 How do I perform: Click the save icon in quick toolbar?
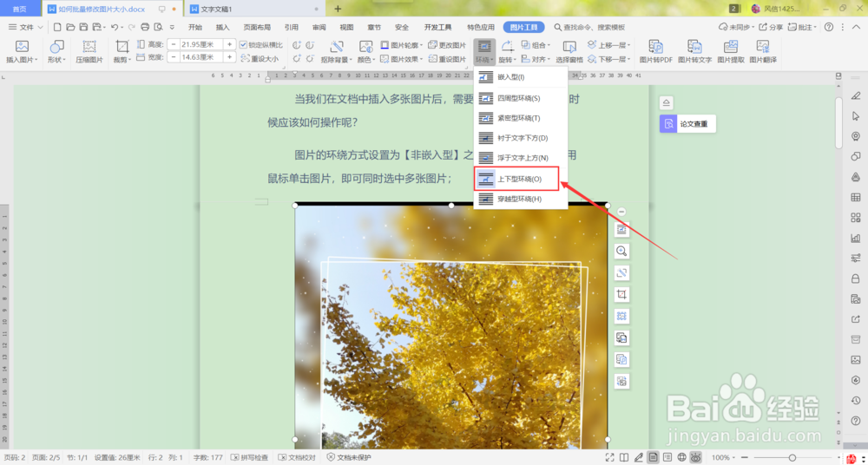83,27
